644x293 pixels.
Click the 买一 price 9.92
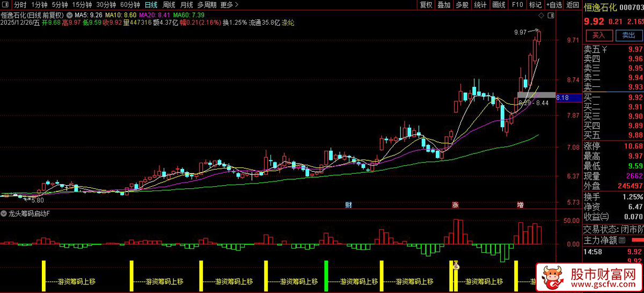635,98
